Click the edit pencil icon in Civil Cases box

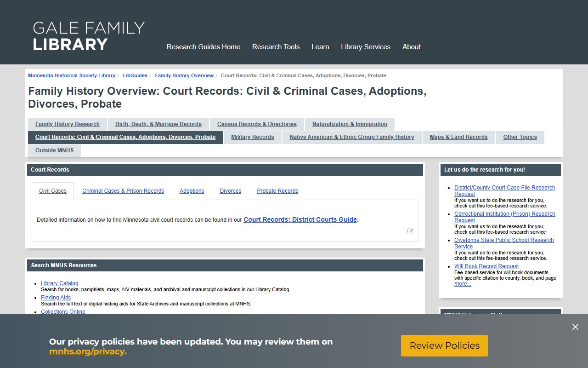pos(410,231)
